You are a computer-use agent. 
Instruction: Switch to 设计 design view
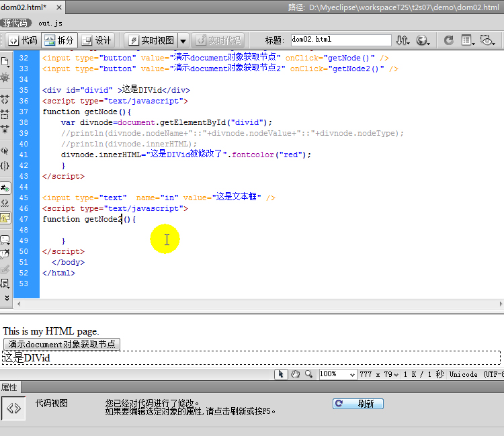[x=96, y=40]
